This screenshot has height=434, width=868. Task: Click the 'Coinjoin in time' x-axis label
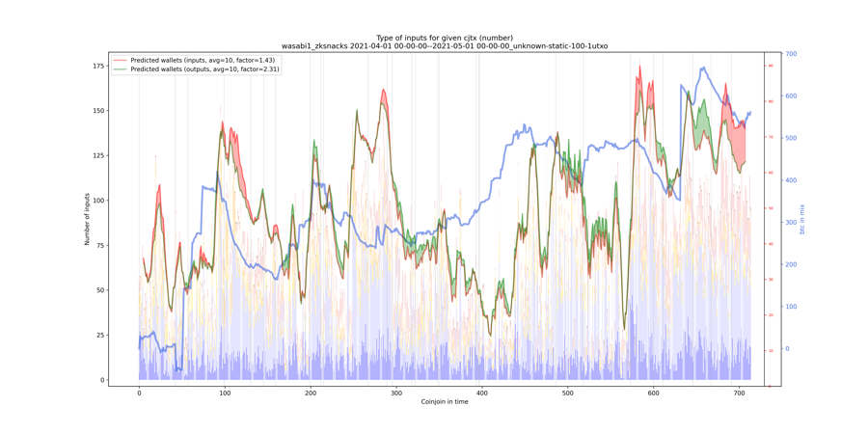coord(445,401)
